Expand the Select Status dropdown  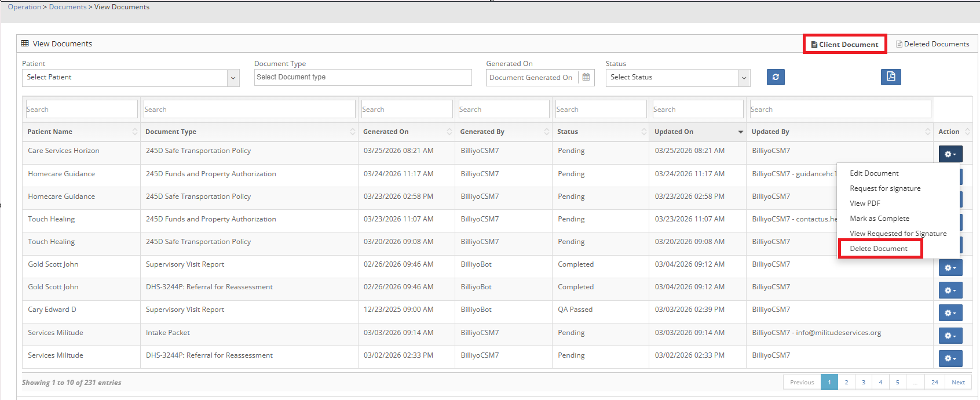pyautogui.click(x=744, y=78)
